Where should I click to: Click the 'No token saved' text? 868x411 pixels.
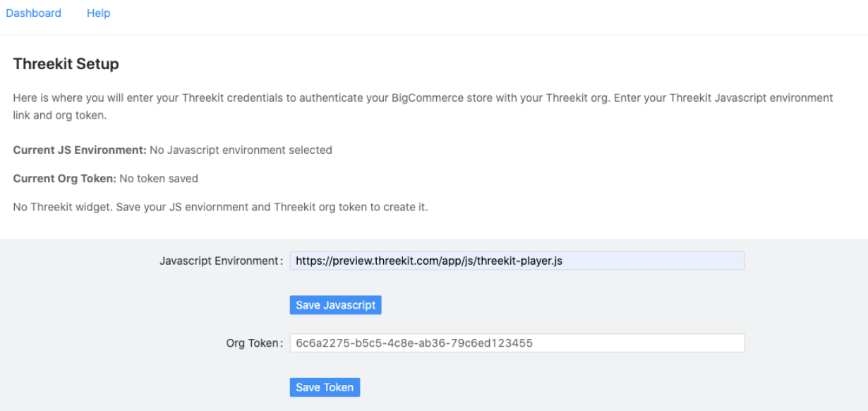pos(159,179)
